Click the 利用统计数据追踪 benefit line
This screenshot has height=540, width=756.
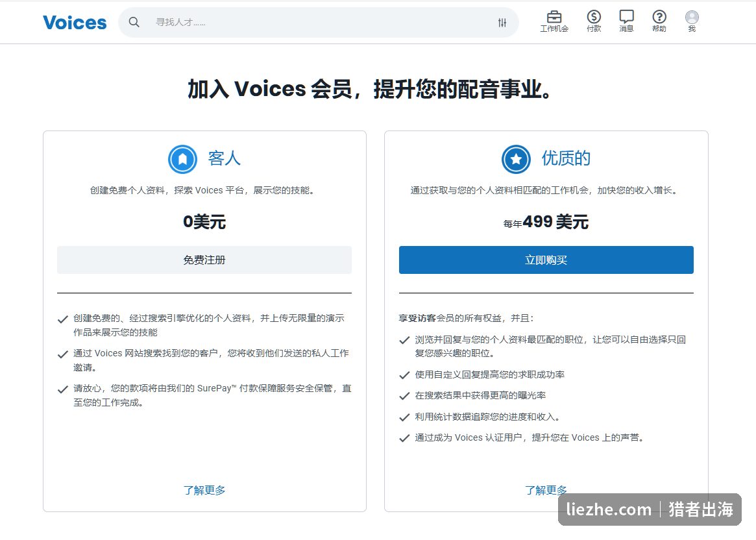pos(487,417)
